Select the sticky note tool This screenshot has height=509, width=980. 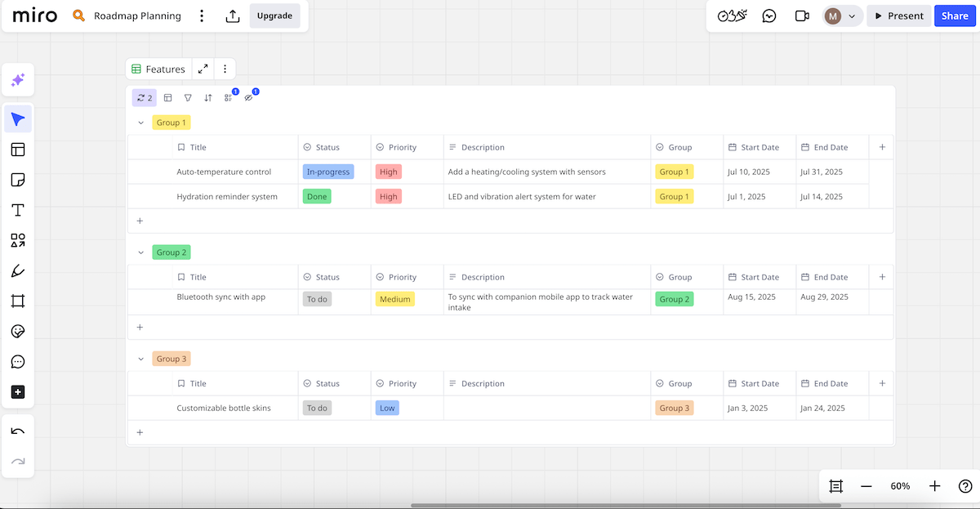tap(18, 180)
